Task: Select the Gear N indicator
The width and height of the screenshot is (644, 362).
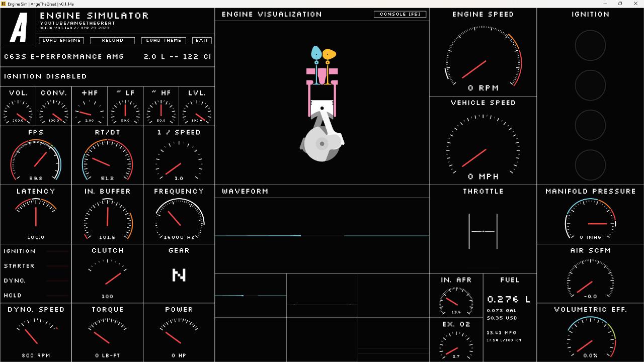Action: 179,275
